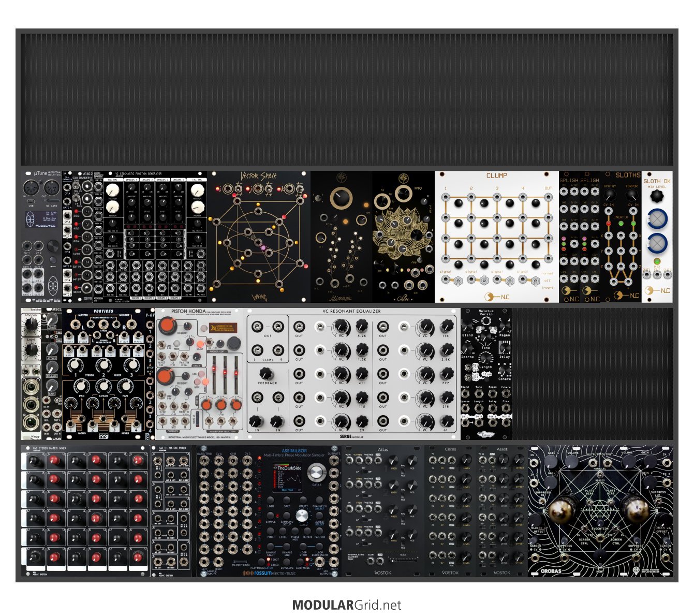Click the PLAY MODE/LATCH button on Assimil8or
Screen dimensions: 694x616
(261, 562)
